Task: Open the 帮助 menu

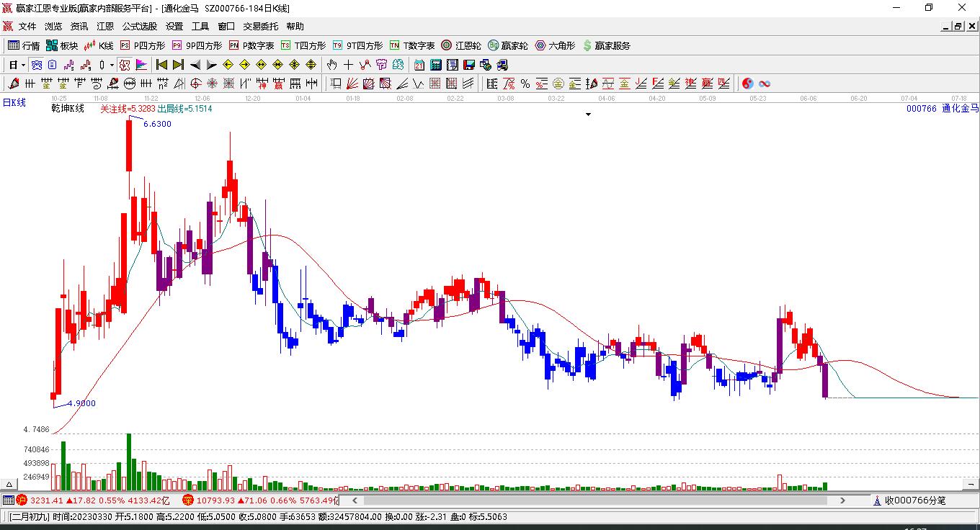Action: point(295,27)
